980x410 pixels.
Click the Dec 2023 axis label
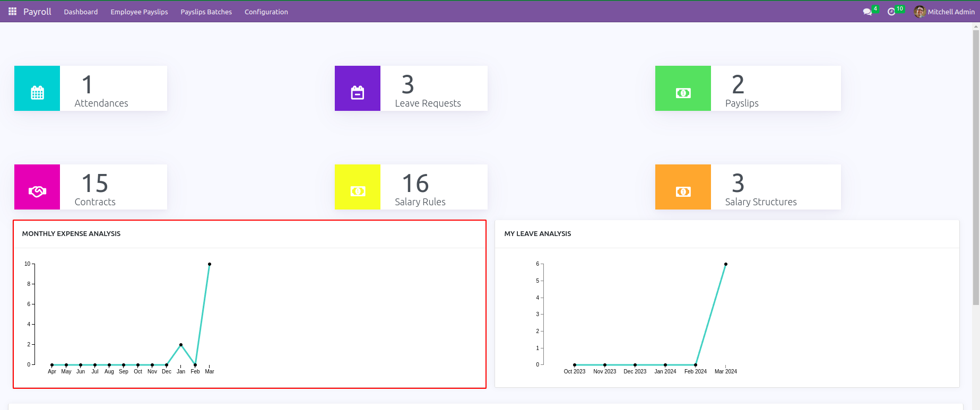(x=635, y=372)
